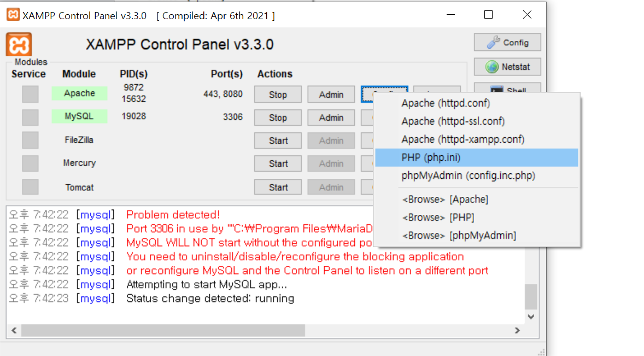Open MySQL Admin page
Image resolution: width=644 pixels, height=356 pixels.
pyautogui.click(x=331, y=118)
